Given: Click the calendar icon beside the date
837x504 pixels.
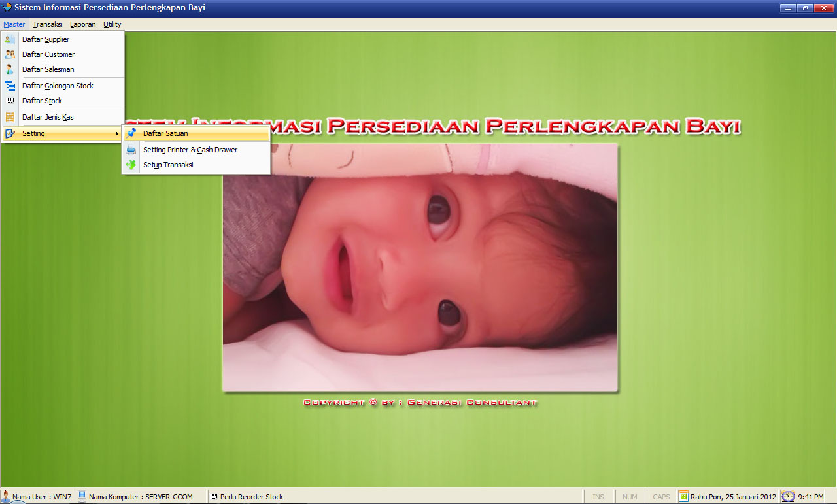Looking at the screenshot, I should [x=683, y=497].
